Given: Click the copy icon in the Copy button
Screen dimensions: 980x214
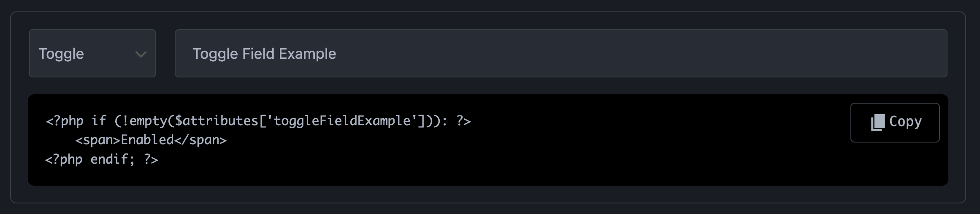Looking at the screenshot, I should pos(877,122).
